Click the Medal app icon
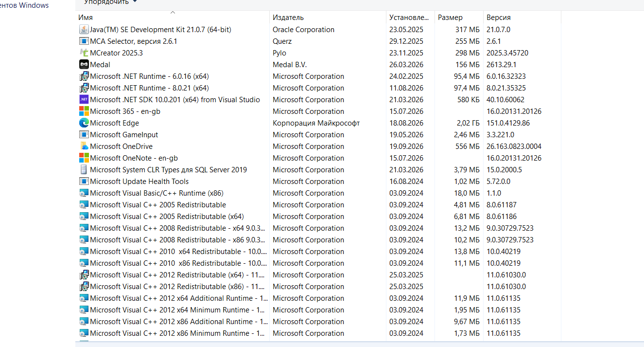 (x=84, y=65)
